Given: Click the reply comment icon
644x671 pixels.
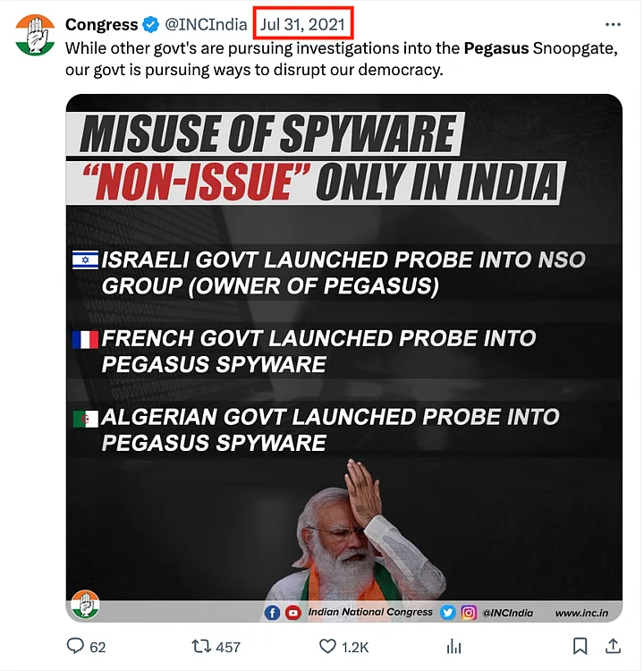Looking at the screenshot, I should (76, 646).
